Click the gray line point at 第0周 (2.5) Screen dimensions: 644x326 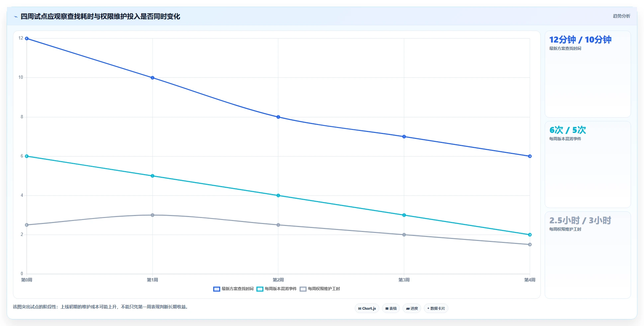(27, 225)
